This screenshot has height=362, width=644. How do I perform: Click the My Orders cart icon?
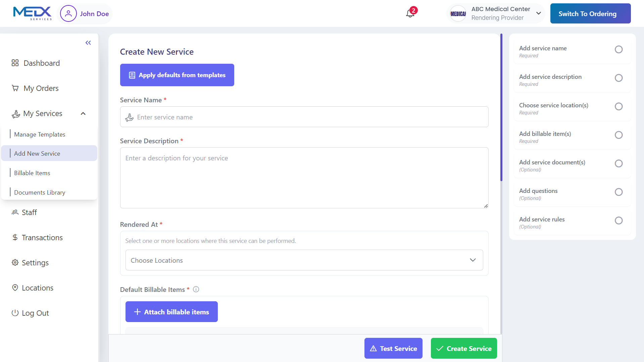click(x=15, y=88)
